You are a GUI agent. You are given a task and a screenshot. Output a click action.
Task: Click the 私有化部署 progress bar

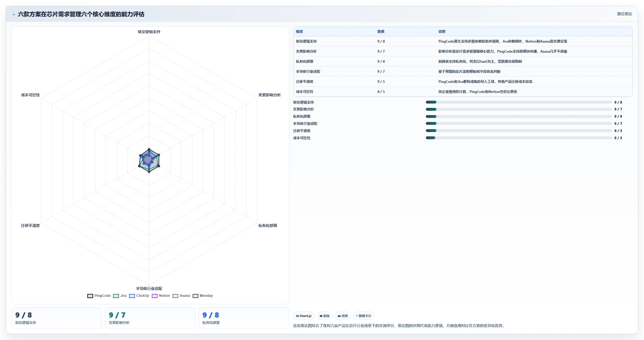tap(519, 116)
